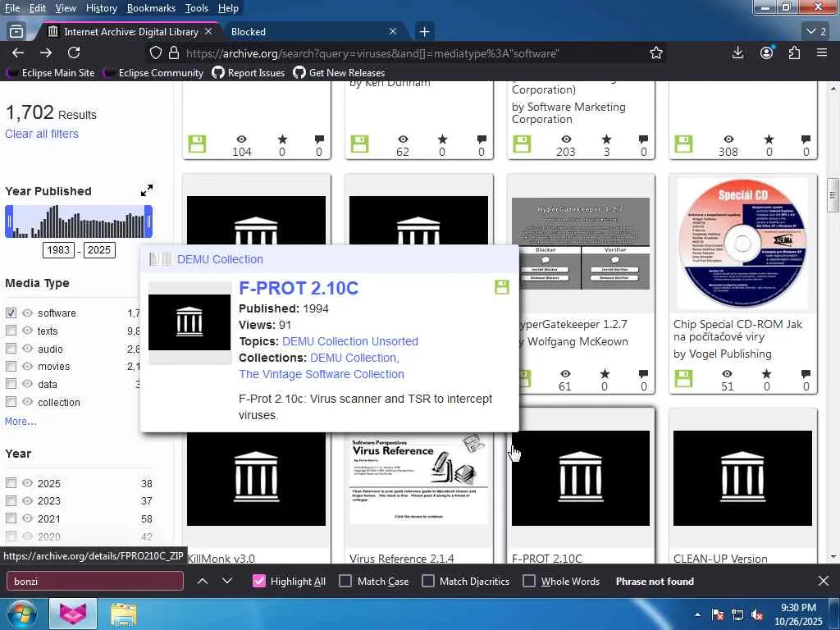Viewport: 840px width, 630px height.
Task: Enable Whole Words option
Action: tap(529, 581)
